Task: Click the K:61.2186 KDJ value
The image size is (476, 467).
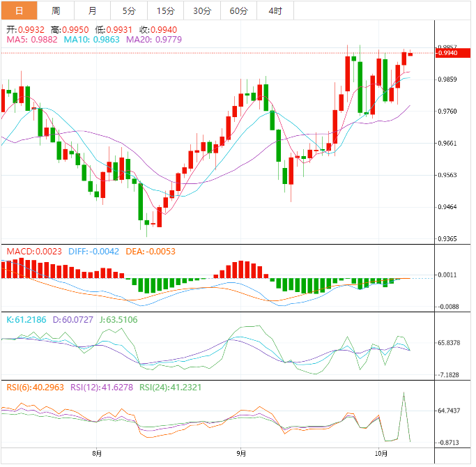Action: (26, 320)
